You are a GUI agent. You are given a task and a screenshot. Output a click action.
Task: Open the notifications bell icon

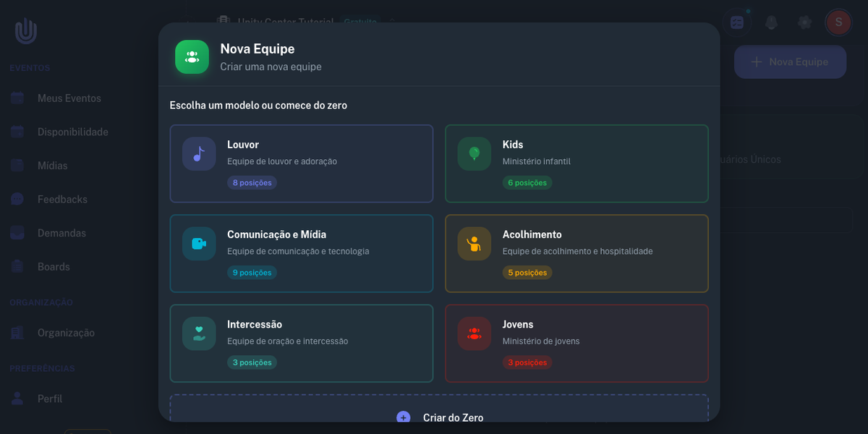coord(771,22)
